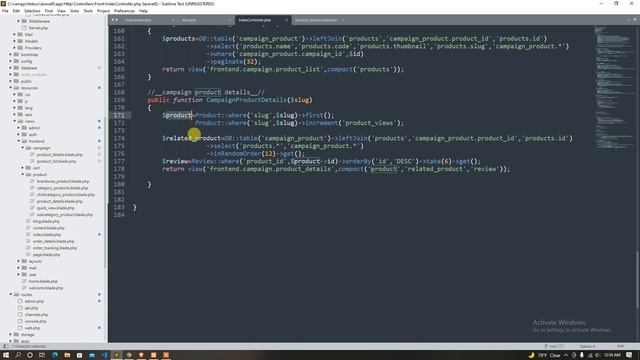640x360 pixels.
Task: Open the View menu
Action: click(x=61, y=11)
